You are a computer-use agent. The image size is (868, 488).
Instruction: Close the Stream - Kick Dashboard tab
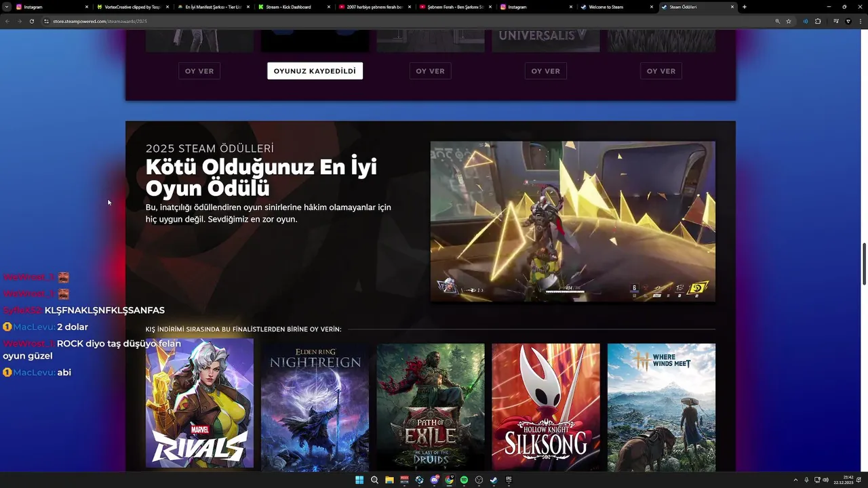click(x=329, y=7)
